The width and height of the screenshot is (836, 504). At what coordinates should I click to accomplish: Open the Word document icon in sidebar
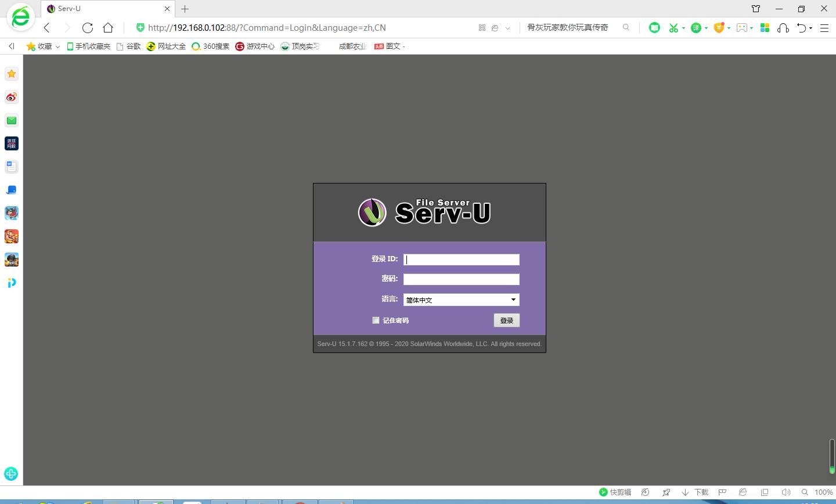[x=12, y=167]
